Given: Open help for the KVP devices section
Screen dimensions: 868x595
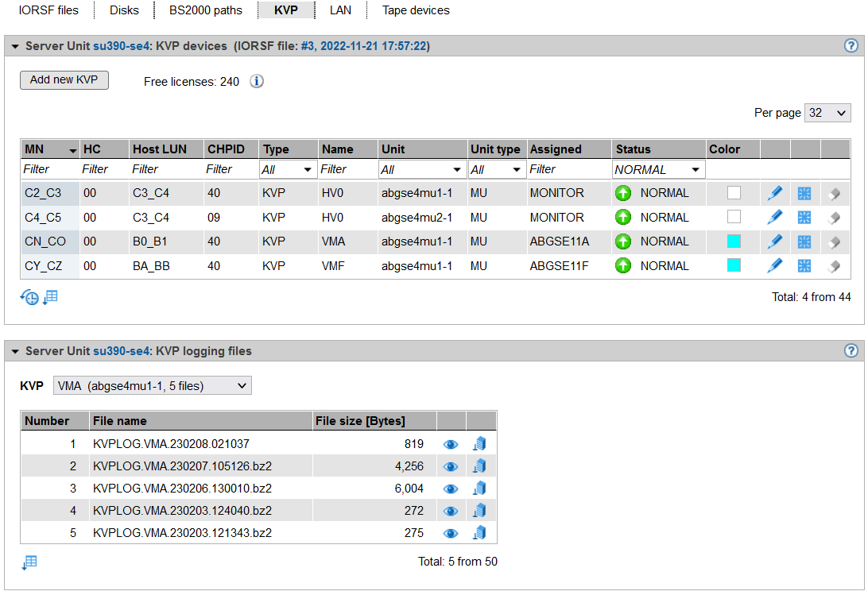Looking at the screenshot, I should [x=851, y=46].
